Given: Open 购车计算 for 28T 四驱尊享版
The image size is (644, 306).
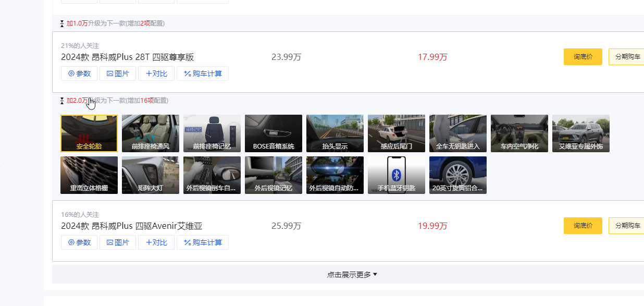Looking at the screenshot, I should click(202, 74).
